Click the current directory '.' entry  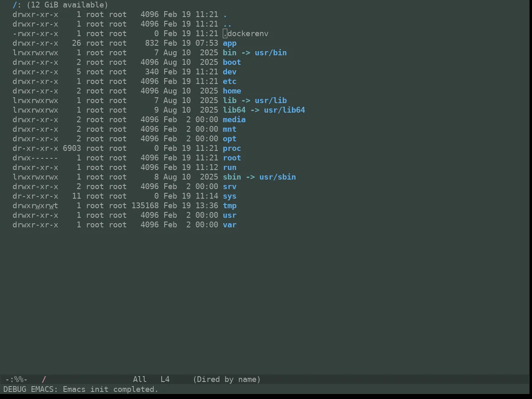[x=225, y=15]
